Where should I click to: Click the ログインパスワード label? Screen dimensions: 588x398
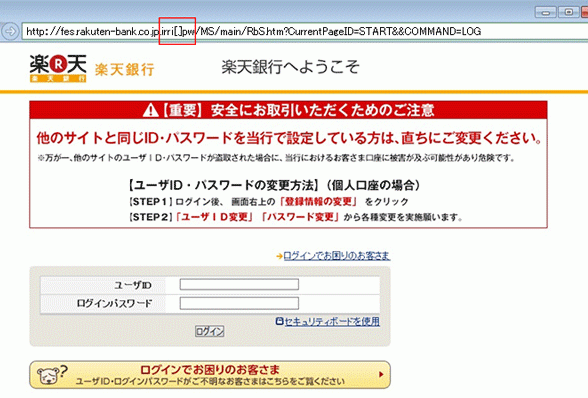114,303
